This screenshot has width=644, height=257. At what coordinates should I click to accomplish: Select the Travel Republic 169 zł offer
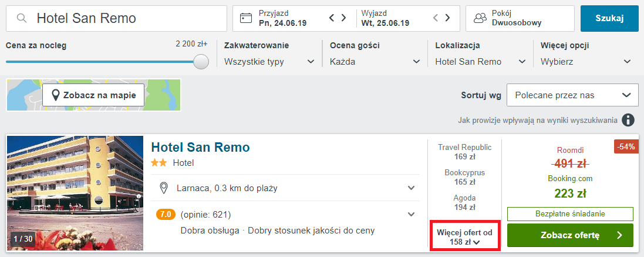(464, 152)
